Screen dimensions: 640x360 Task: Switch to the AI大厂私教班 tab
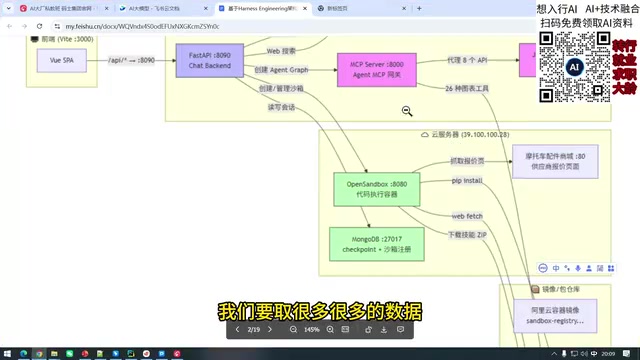coord(63,8)
